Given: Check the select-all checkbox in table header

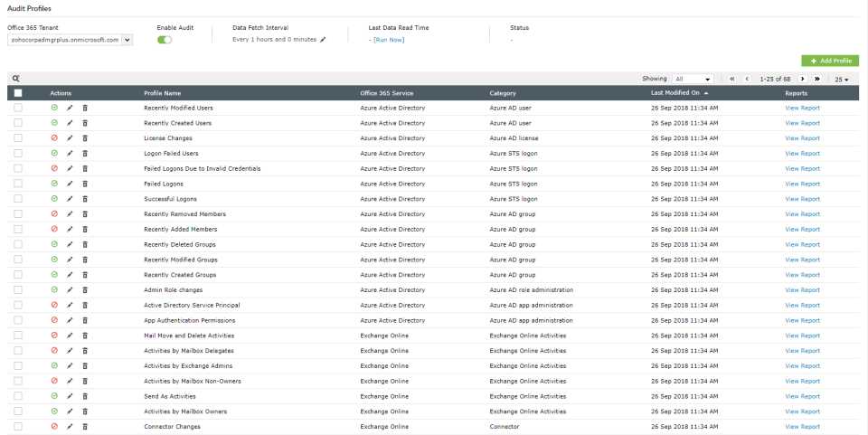Looking at the screenshot, I should click(18, 93).
